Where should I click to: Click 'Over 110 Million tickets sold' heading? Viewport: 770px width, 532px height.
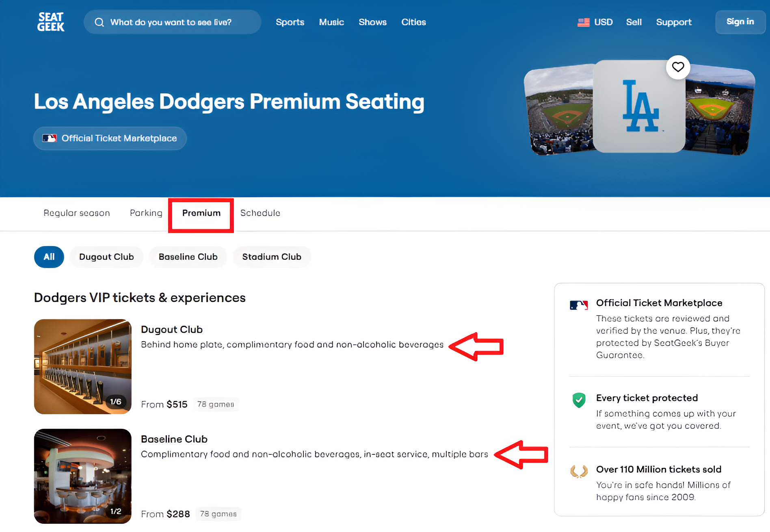click(659, 469)
